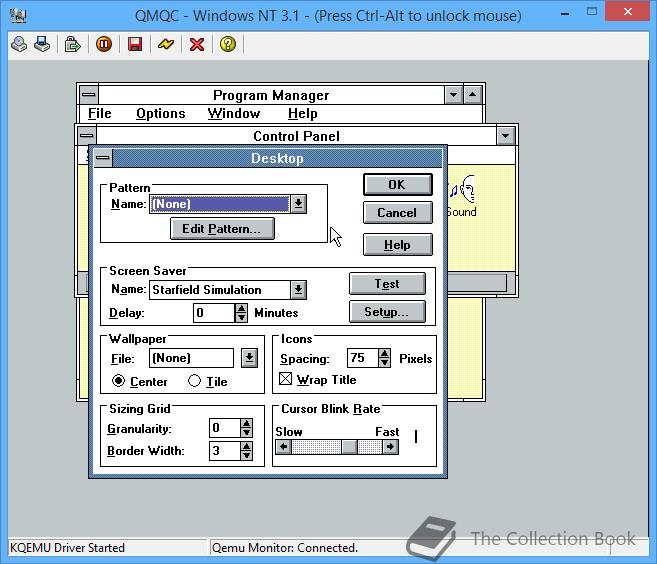This screenshot has height=564, width=657.
Task: Click the Edit Pattern button
Action: (222, 229)
